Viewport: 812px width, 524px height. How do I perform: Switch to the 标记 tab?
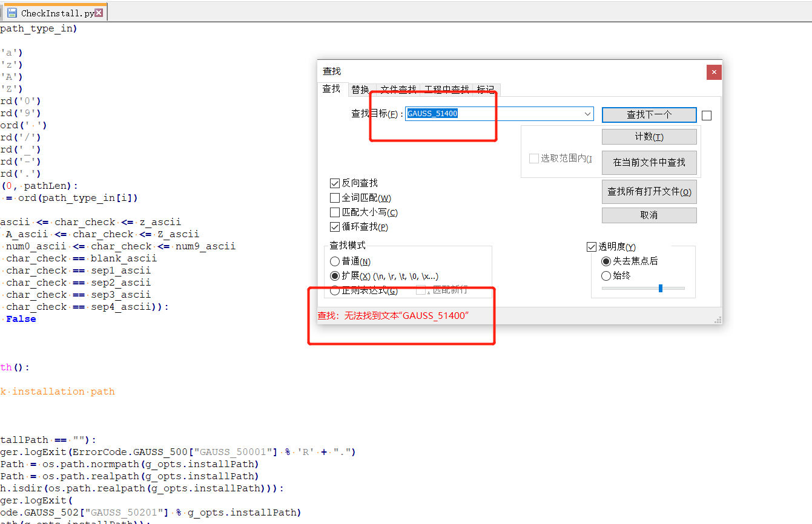pos(486,90)
